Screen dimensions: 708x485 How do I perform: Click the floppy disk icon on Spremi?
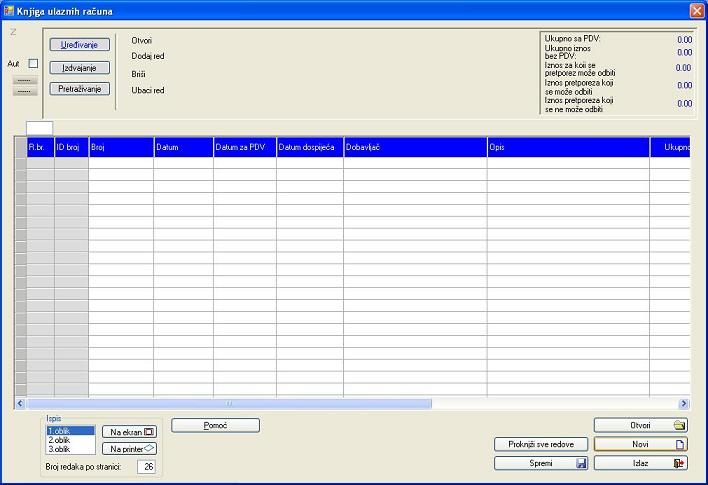(581, 463)
